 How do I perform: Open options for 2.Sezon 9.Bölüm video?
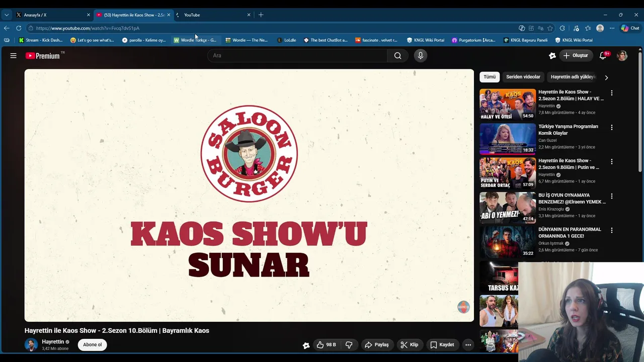click(x=612, y=161)
